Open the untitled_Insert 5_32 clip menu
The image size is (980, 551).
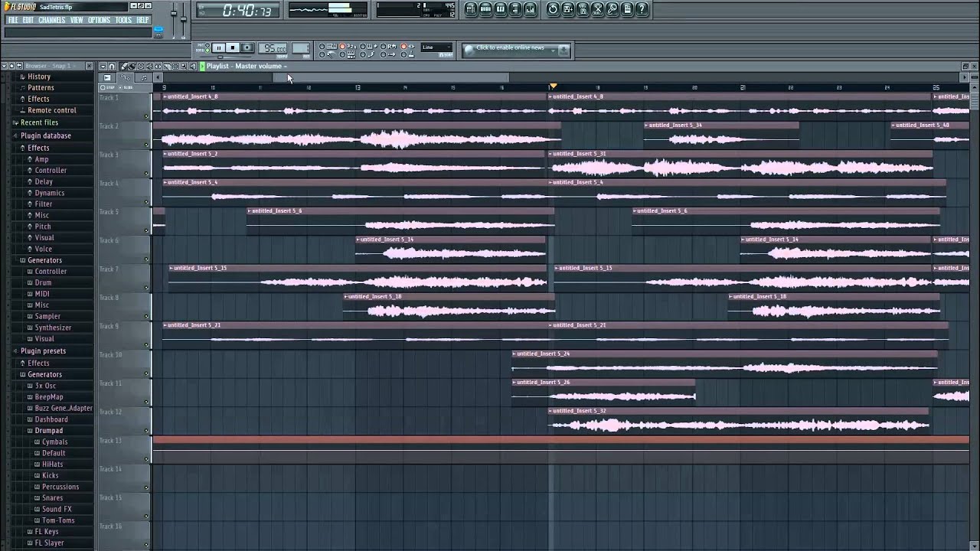(551, 411)
